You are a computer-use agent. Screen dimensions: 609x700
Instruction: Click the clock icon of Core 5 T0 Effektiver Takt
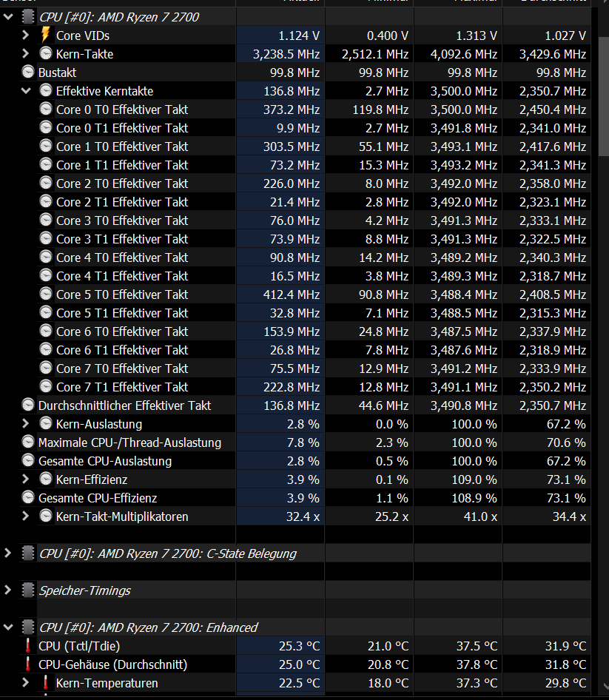point(46,295)
